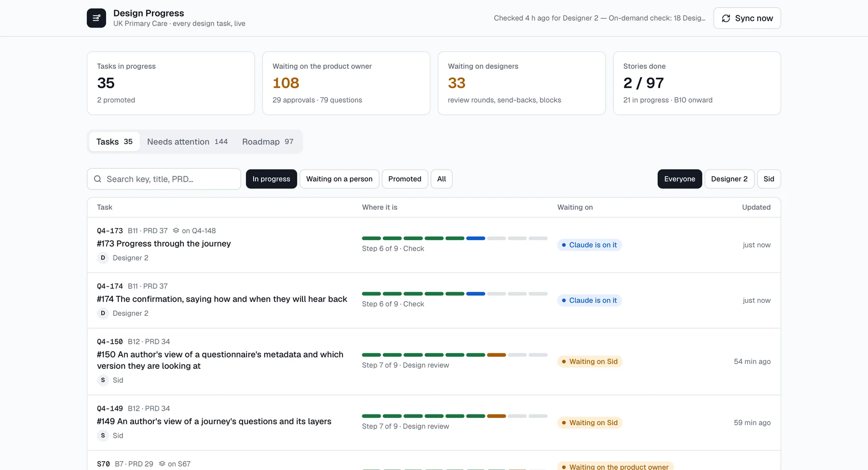This screenshot has height=470, width=868.
Task: Click the layers icon beside on Q4-148
Action: point(176,230)
